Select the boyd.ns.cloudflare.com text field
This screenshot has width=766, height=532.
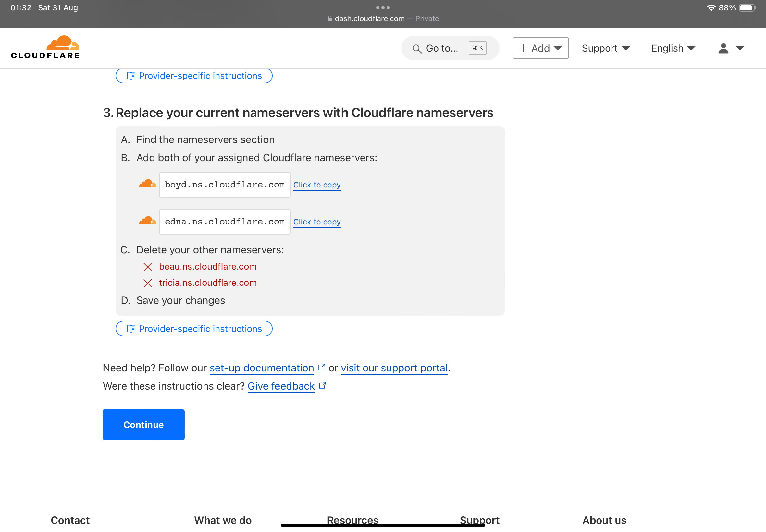(x=225, y=185)
